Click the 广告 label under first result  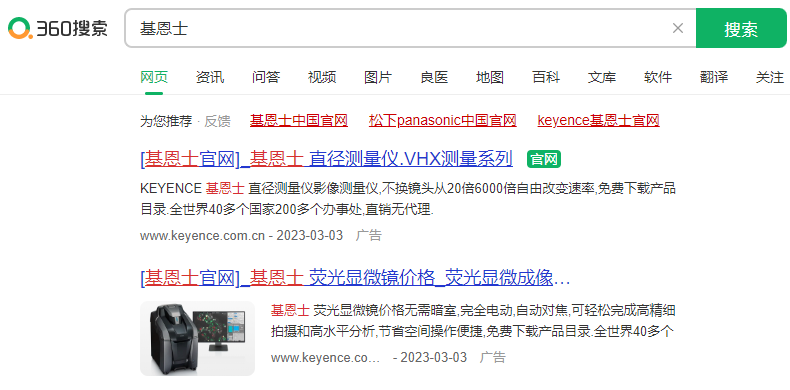click(369, 235)
